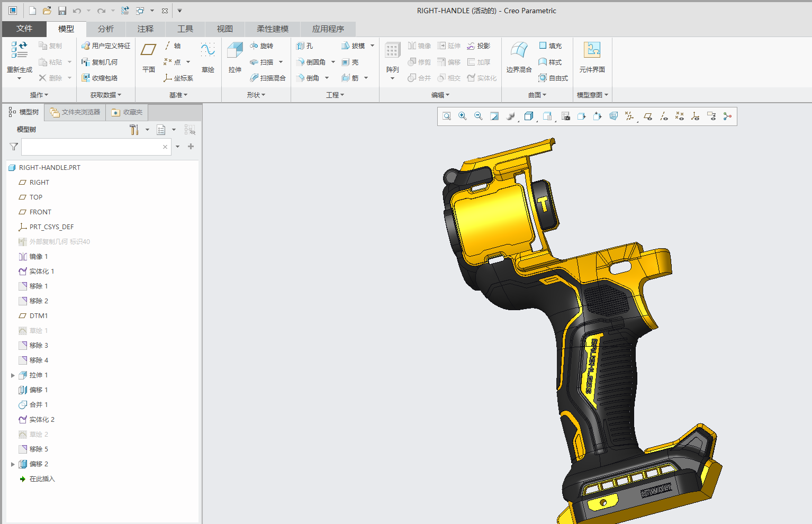Clear the model tree search field
The height and width of the screenshot is (524, 812).
165,147
